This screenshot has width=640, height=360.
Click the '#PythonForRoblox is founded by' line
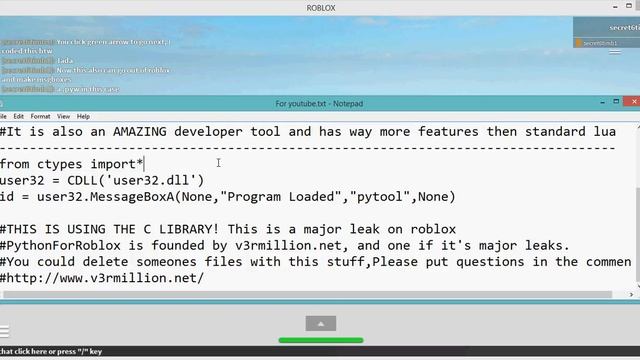(284, 245)
